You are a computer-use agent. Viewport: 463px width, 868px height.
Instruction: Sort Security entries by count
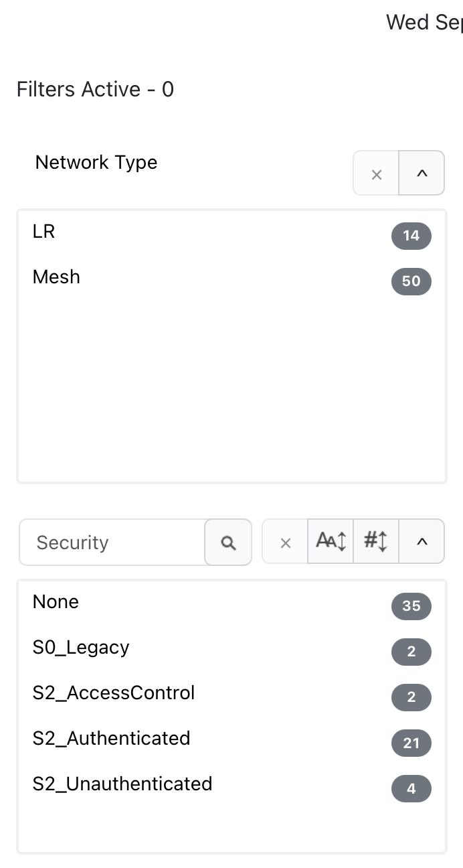(376, 542)
